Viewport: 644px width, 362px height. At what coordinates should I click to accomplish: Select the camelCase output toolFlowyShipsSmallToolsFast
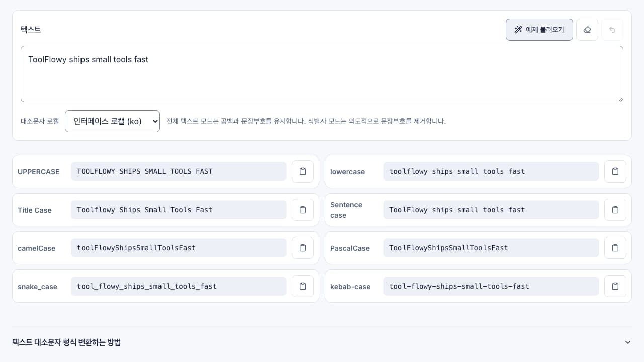pos(179,248)
